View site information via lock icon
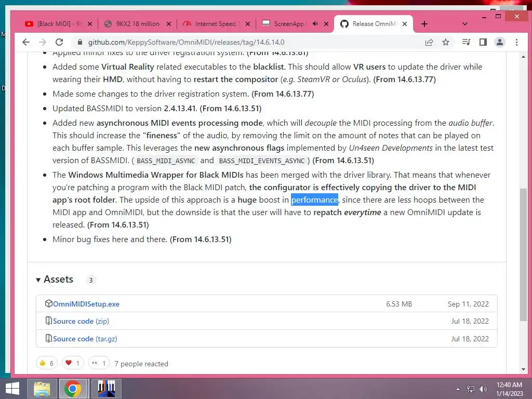This screenshot has width=532, height=399. (79, 42)
